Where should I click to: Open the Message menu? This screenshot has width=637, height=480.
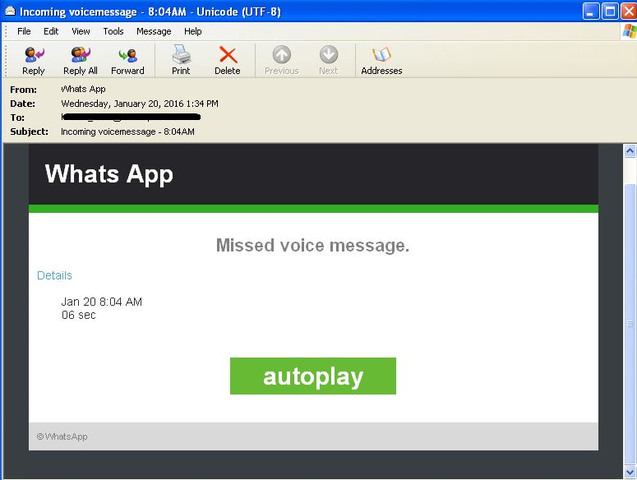pos(154,31)
